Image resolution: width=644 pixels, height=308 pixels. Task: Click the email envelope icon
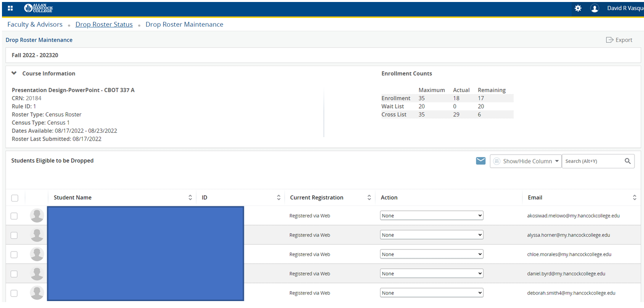(480, 161)
